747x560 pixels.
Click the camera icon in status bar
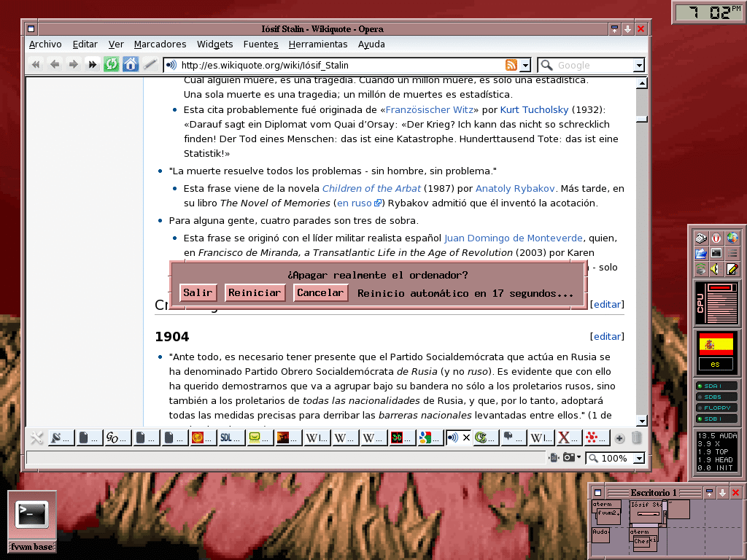(x=569, y=458)
